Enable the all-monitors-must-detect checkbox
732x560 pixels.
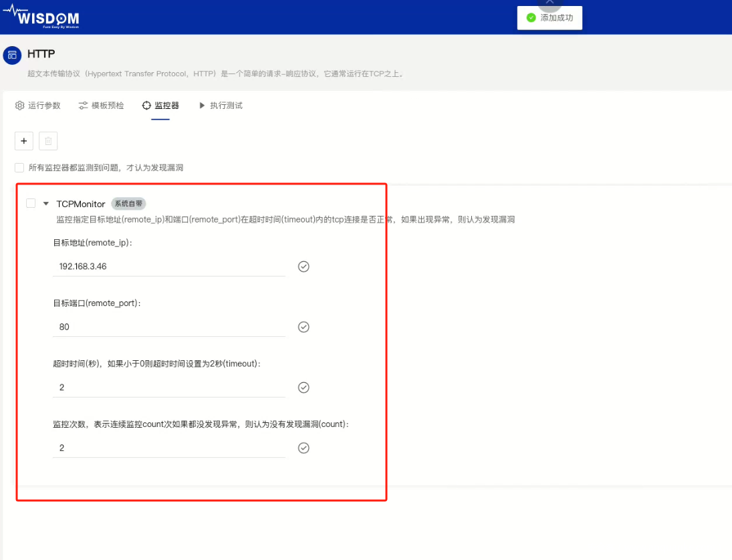click(x=19, y=168)
